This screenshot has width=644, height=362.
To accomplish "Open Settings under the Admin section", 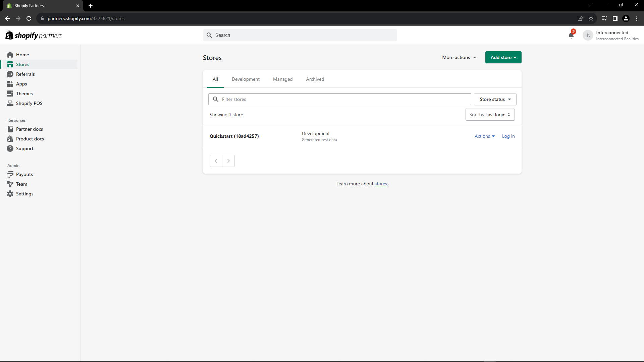I will [x=25, y=194].
